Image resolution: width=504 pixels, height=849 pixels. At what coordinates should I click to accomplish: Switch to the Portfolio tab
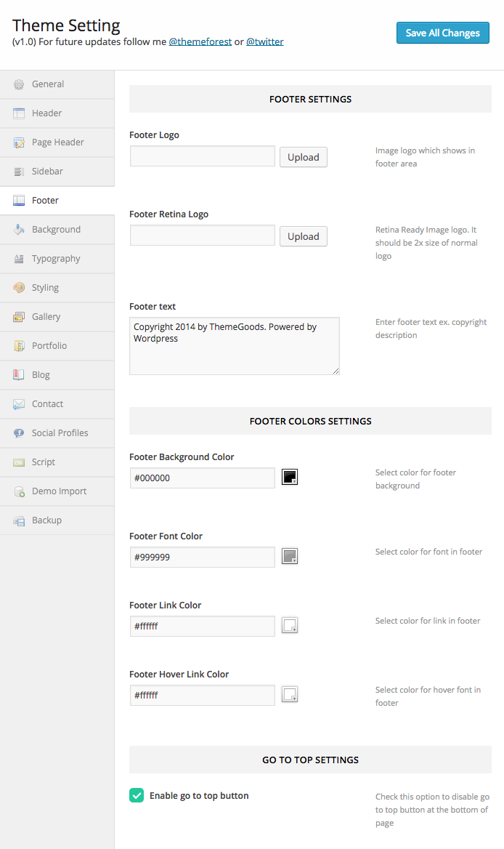coord(49,346)
